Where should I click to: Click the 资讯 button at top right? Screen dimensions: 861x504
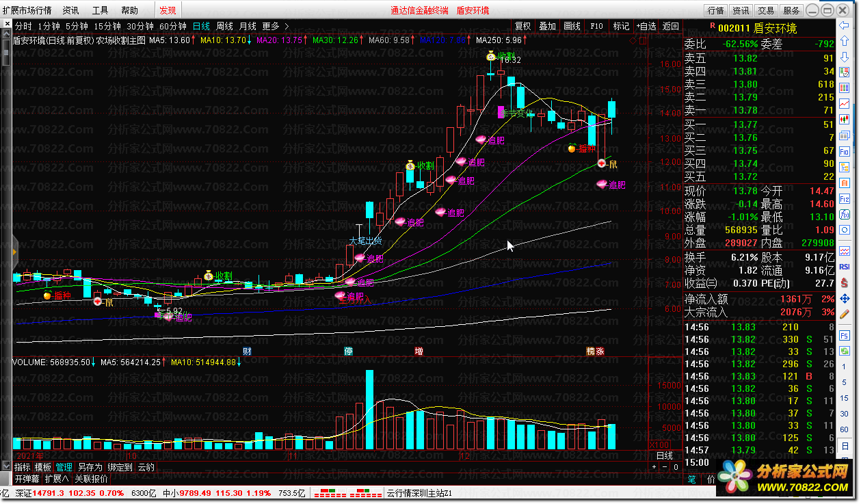pyautogui.click(x=741, y=10)
